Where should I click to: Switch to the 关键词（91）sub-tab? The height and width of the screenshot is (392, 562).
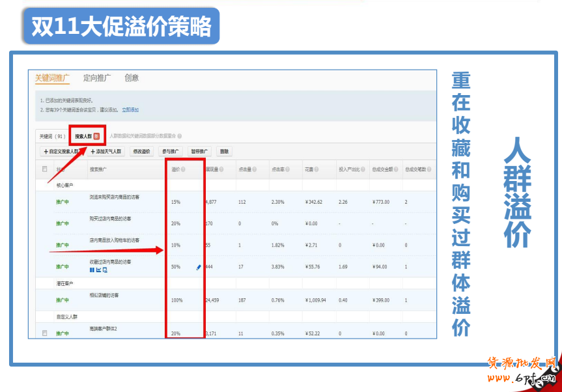point(52,136)
